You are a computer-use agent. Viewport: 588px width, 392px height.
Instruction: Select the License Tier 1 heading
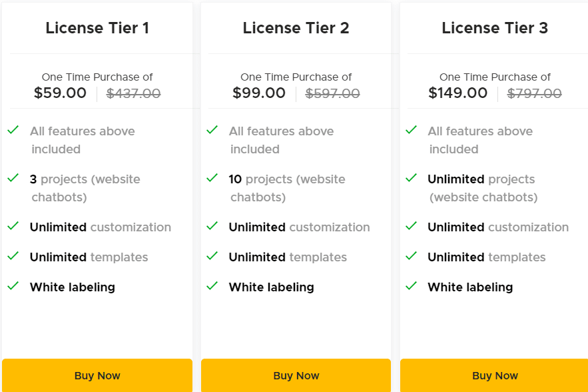tap(97, 28)
